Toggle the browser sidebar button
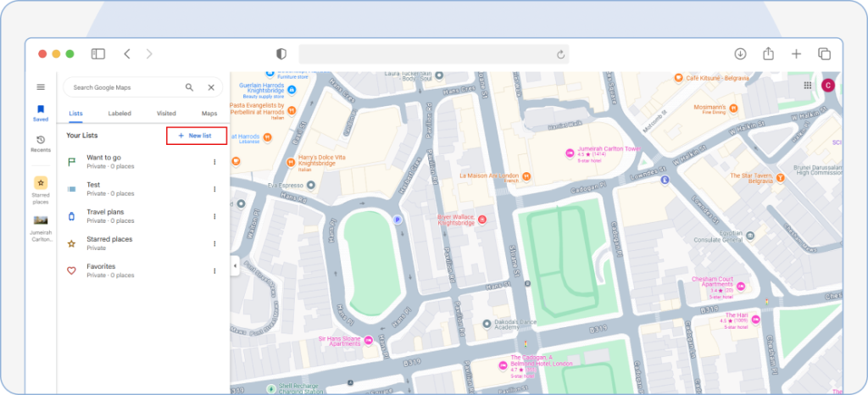Screen dimensions: 868x395 98,53
